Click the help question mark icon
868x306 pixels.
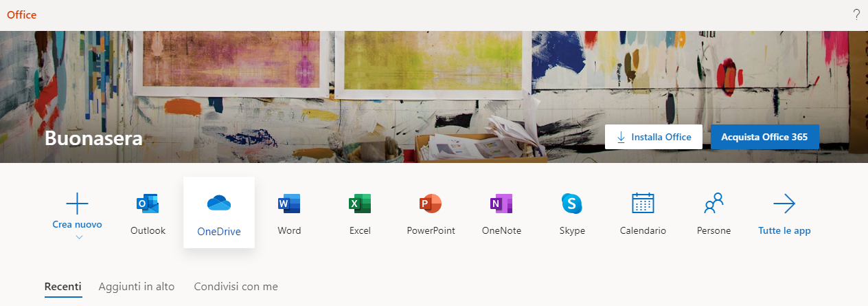856,15
